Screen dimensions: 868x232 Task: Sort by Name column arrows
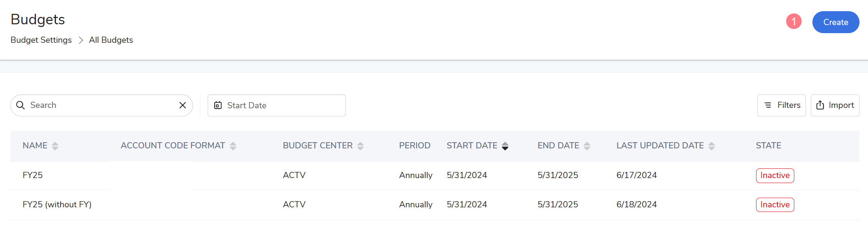(55, 146)
